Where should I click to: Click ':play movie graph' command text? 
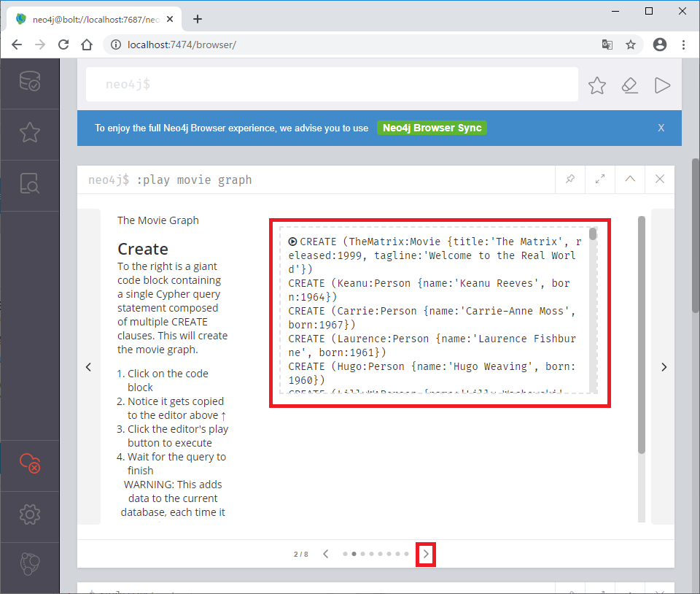click(x=194, y=180)
